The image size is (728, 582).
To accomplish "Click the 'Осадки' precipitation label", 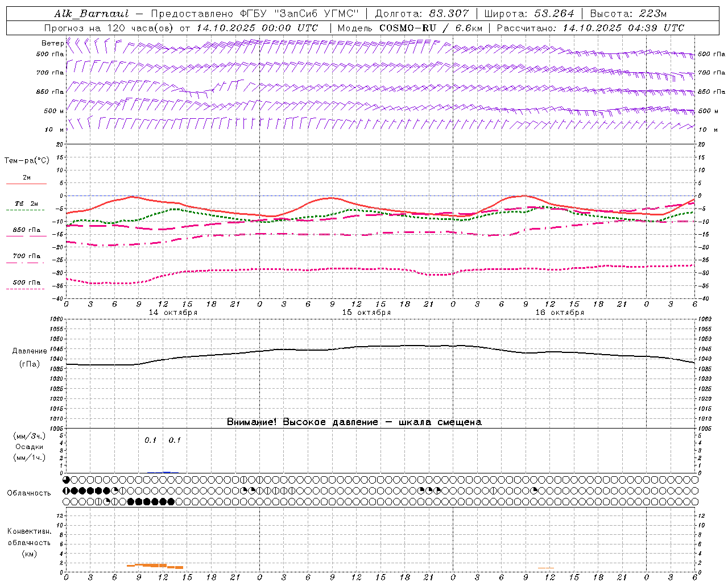I will coord(30,447).
